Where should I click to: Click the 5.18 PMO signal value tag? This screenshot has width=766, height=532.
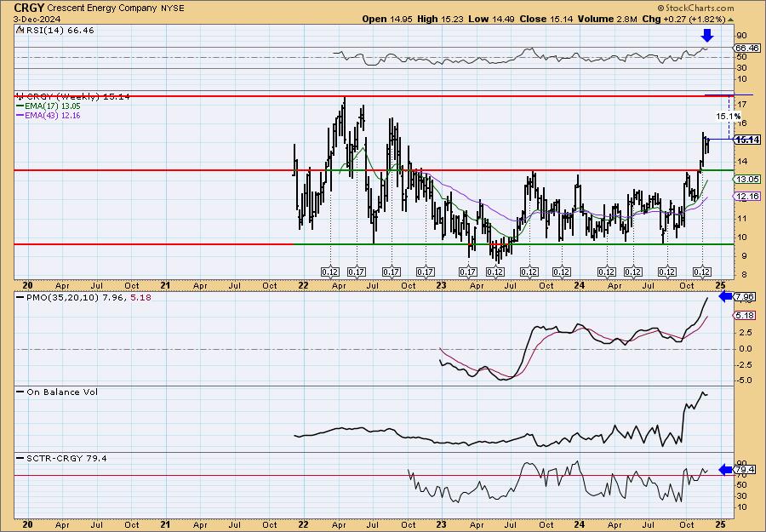[x=746, y=316]
